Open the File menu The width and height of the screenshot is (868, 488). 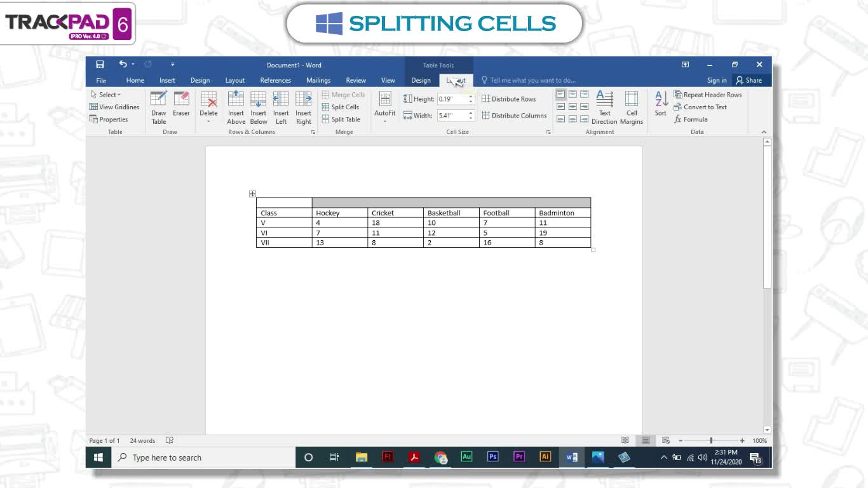(x=101, y=80)
